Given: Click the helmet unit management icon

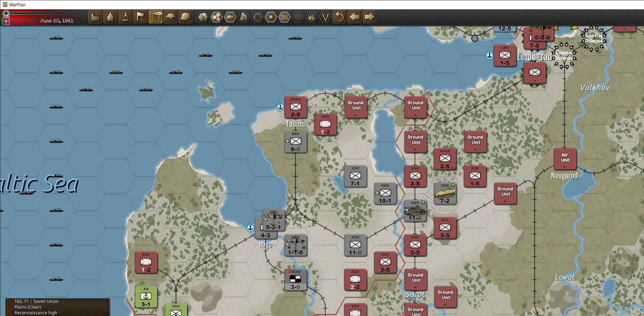Looking at the screenshot, I should (x=186, y=17).
